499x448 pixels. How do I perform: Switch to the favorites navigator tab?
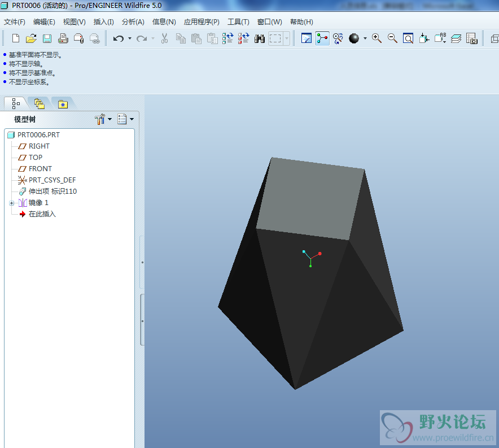point(63,104)
